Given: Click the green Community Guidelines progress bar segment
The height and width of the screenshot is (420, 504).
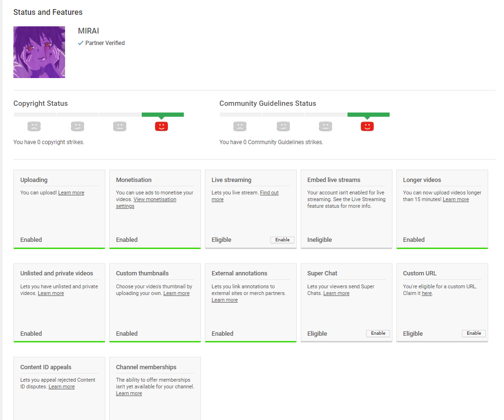Looking at the screenshot, I should point(369,114).
